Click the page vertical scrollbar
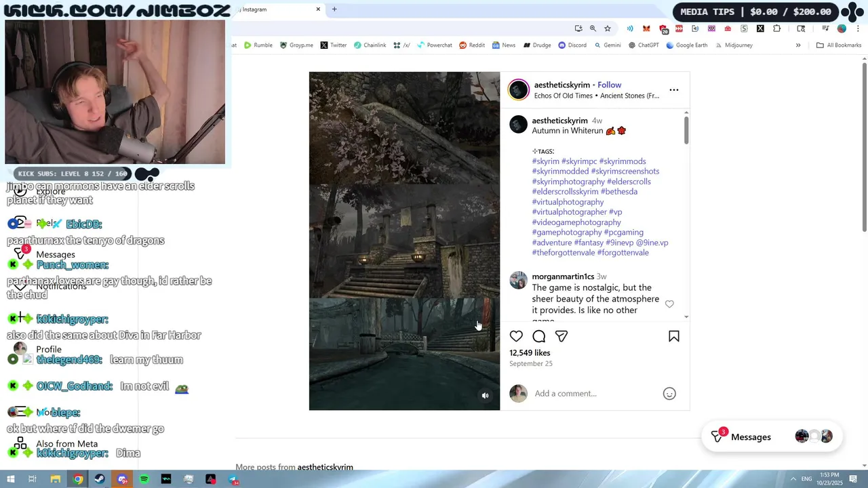The height and width of the screenshot is (488, 868). pos(865,147)
